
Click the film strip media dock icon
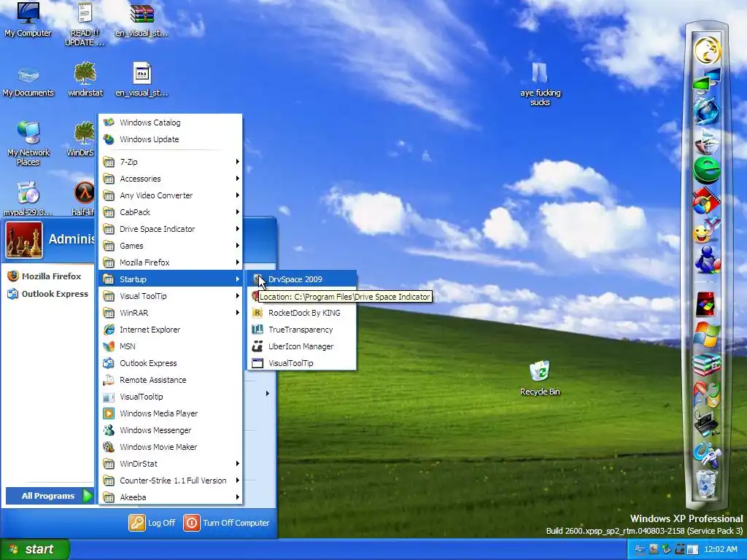point(706,201)
